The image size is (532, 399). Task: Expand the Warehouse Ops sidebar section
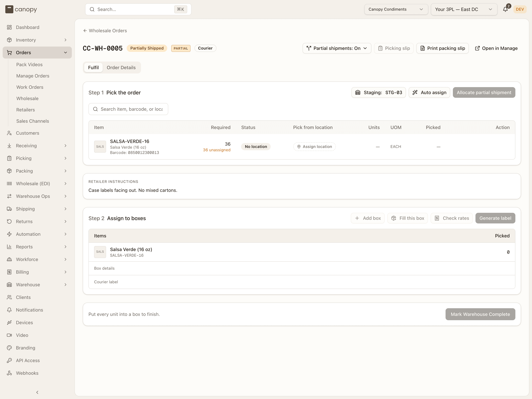click(x=37, y=196)
